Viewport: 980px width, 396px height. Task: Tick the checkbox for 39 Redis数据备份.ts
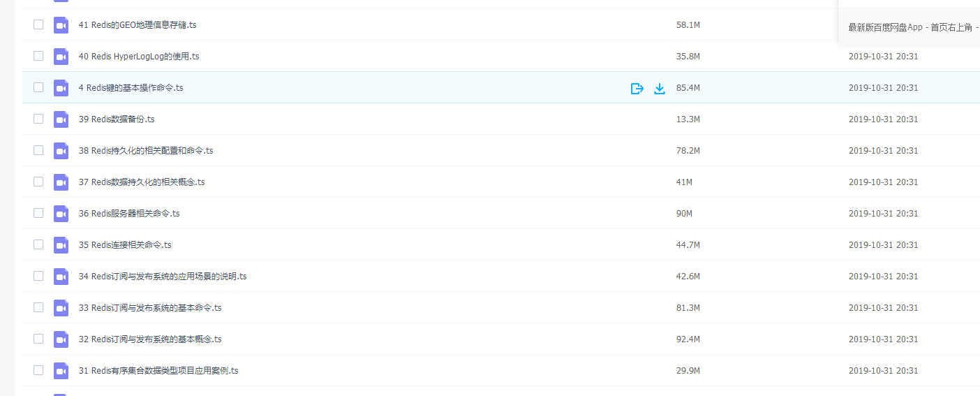pyautogui.click(x=38, y=119)
